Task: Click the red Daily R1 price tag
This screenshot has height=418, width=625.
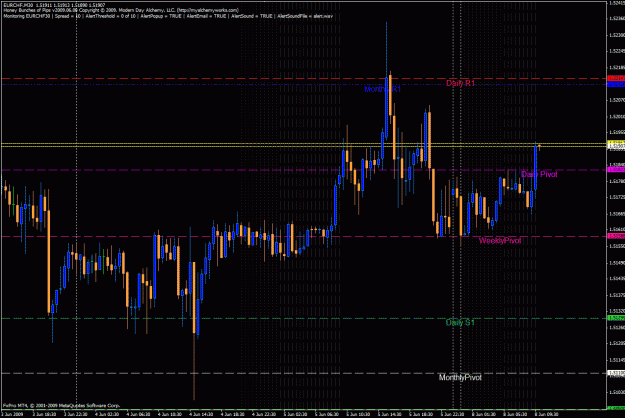Action: [x=616, y=78]
